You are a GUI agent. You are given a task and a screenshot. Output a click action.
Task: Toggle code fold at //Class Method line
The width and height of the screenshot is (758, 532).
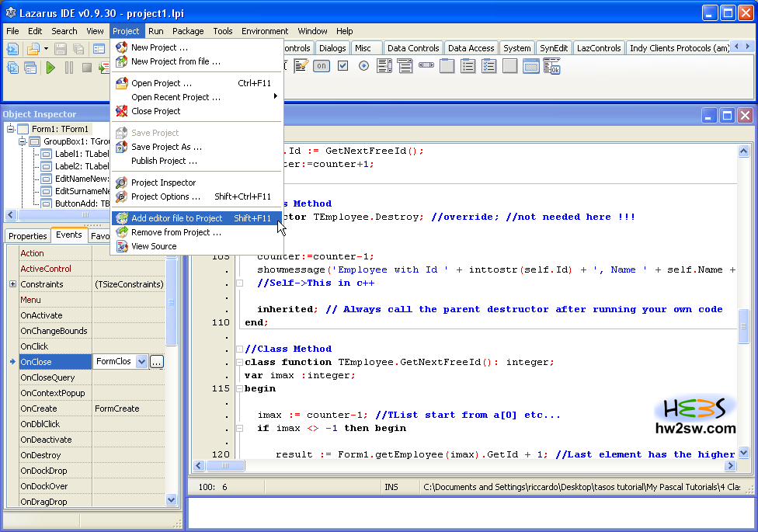[239, 349]
